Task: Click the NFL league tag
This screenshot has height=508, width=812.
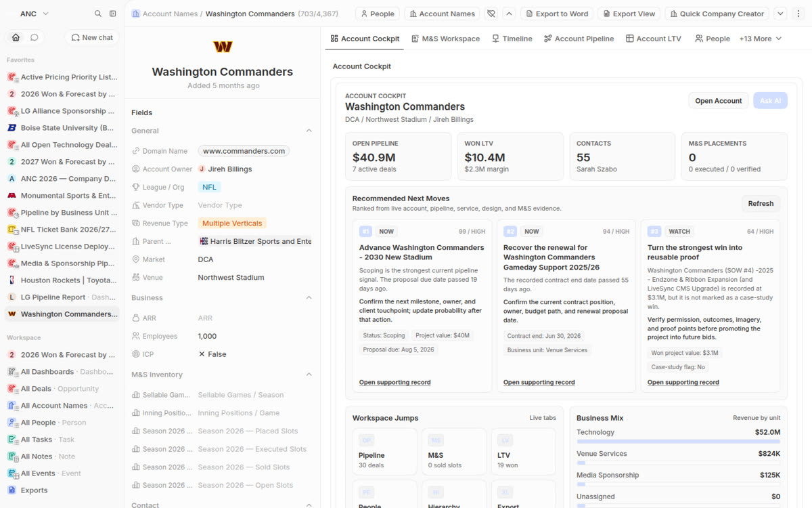Action: tap(209, 187)
